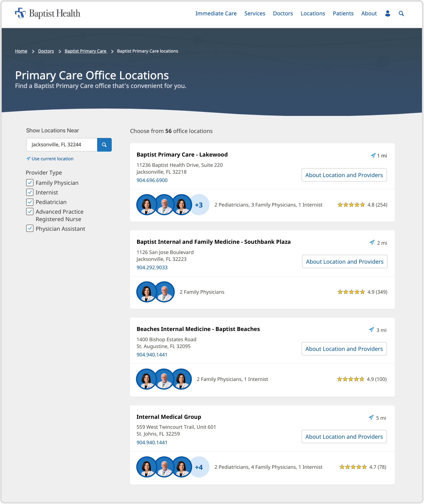Viewport: 424px width, 504px height.
Task: Open the header search icon
Action: pyautogui.click(x=401, y=13)
